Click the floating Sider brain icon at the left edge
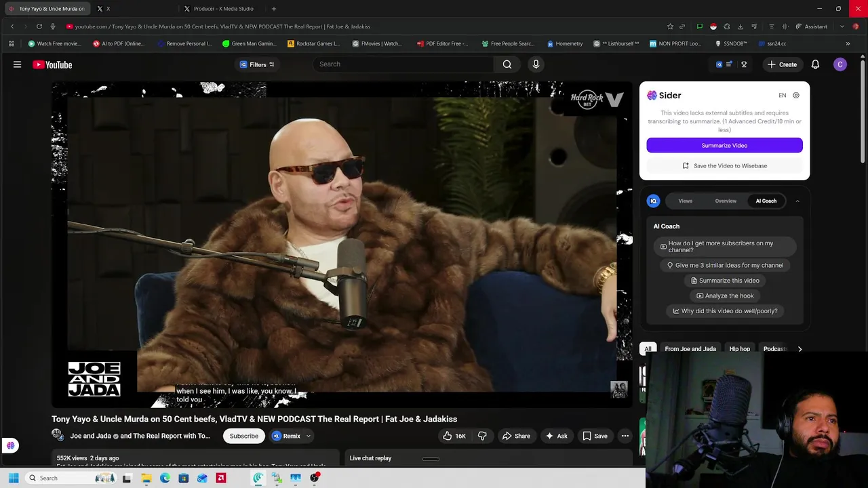This screenshot has width=868, height=488. click(10, 445)
